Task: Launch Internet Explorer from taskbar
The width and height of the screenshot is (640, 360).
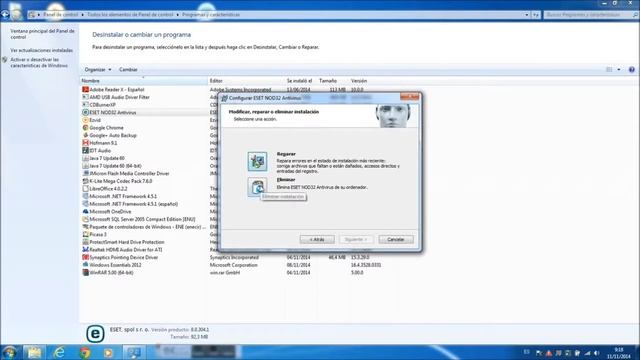Action: [60, 352]
